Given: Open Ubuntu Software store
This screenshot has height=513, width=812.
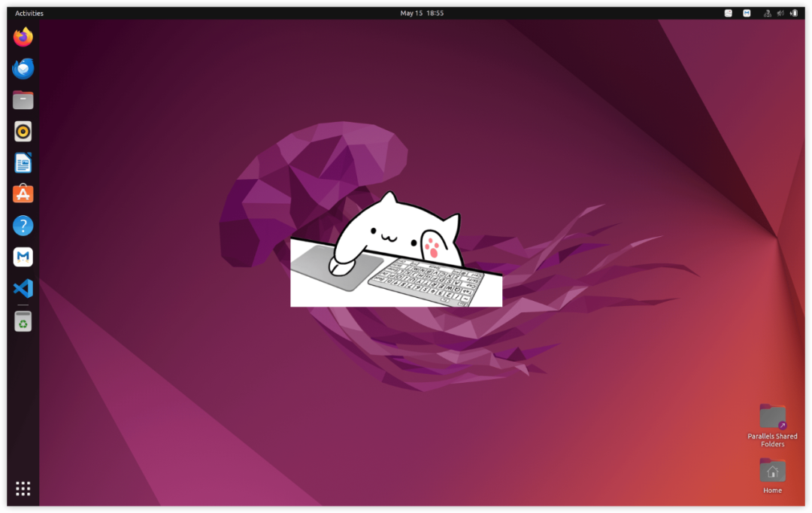Looking at the screenshot, I should (x=23, y=194).
